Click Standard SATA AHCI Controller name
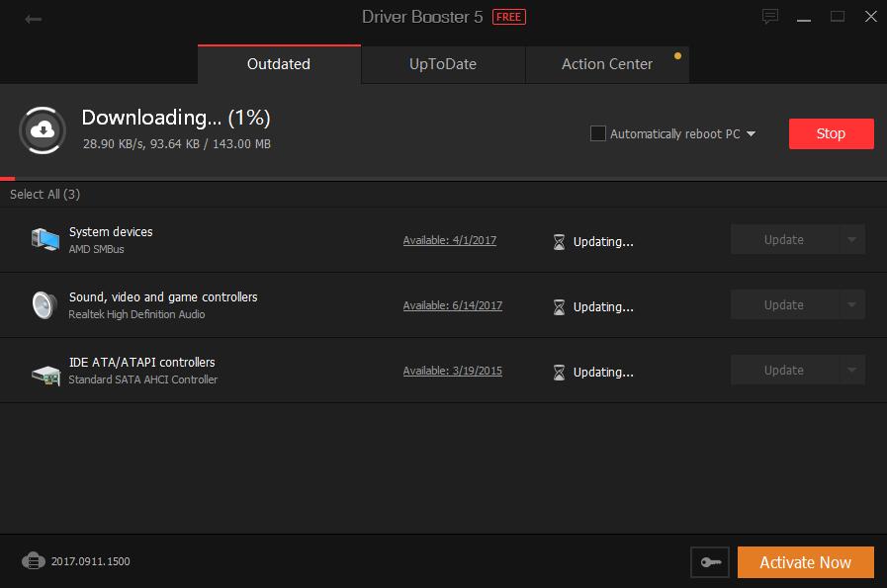 [x=143, y=379]
